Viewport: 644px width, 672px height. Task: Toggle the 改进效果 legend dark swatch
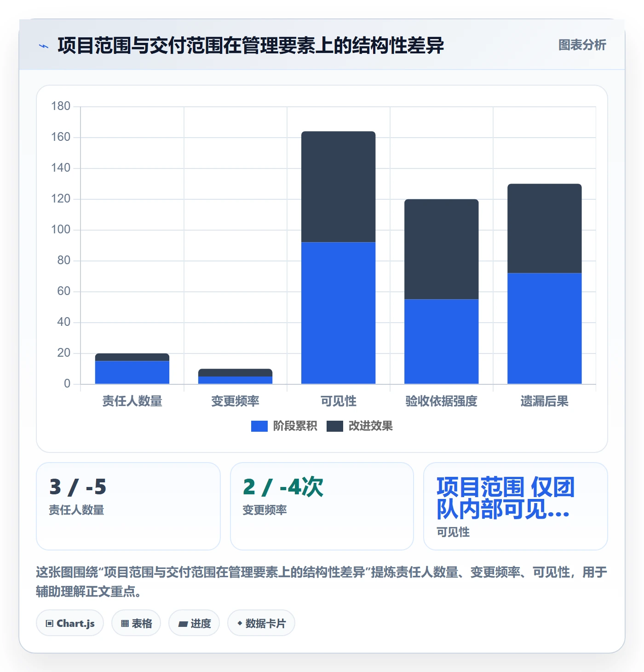(x=334, y=426)
